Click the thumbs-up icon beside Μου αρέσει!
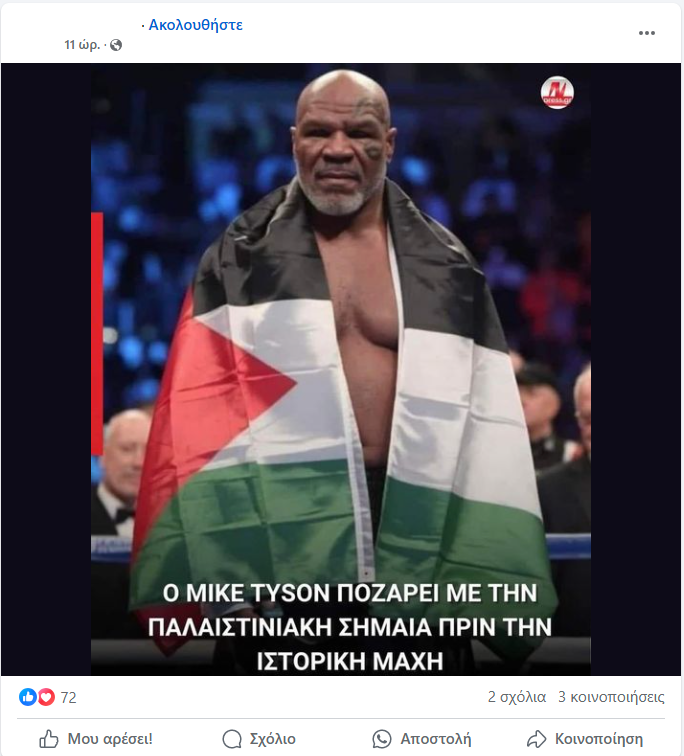The height and width of the screenshot is (756, 684). (49, 739)
